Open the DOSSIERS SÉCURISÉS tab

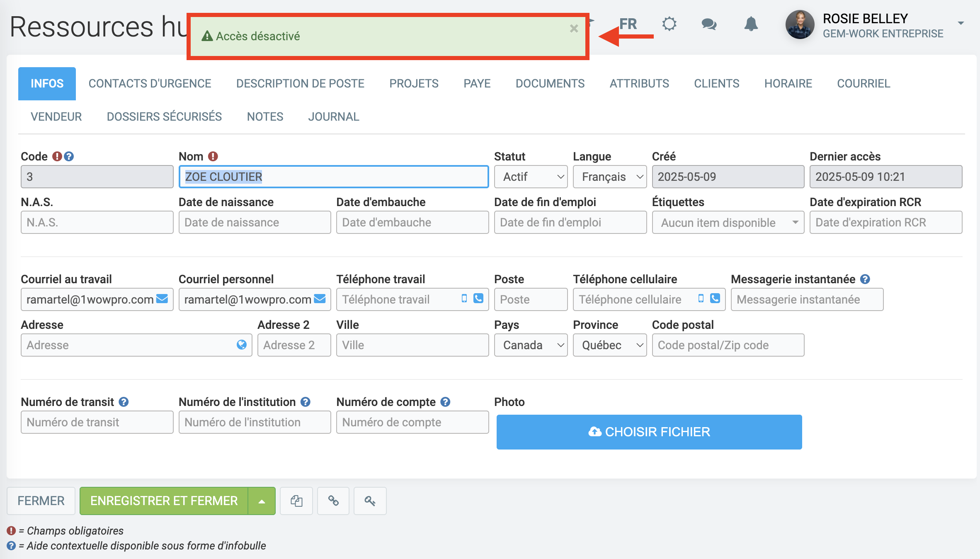[x=164, y=117]
